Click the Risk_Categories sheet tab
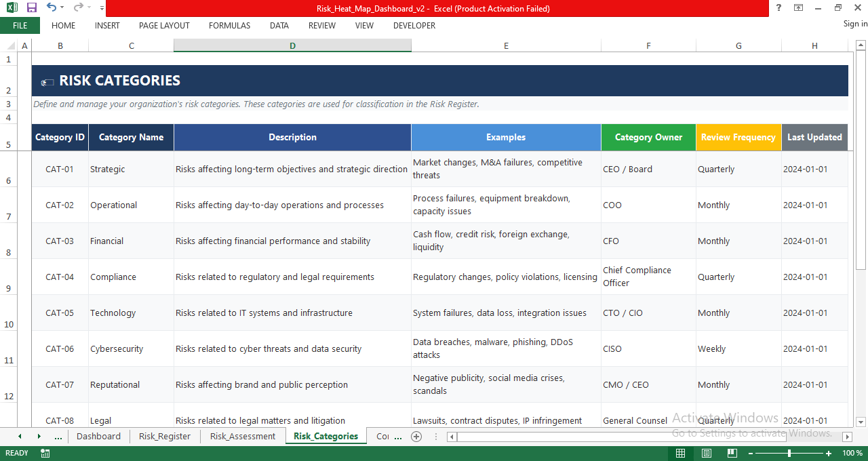Screen dimensions: 868x461 point(325,437)
